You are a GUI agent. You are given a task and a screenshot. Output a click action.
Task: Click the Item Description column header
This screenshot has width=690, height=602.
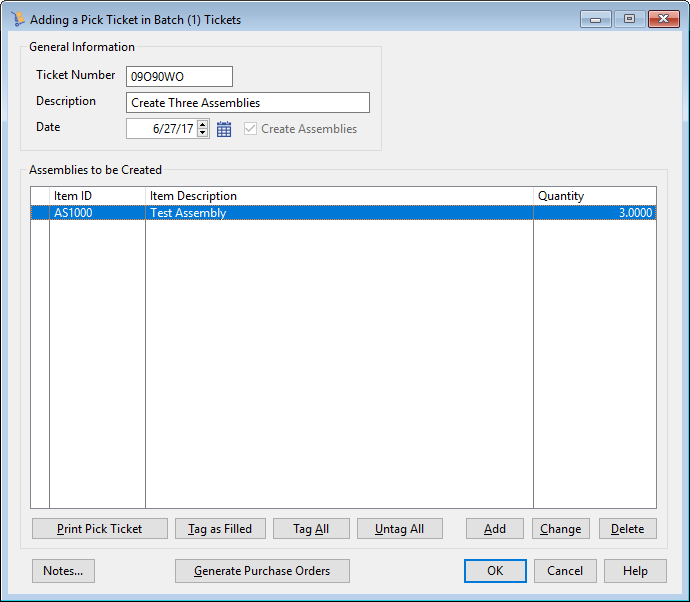click(339, 196)
